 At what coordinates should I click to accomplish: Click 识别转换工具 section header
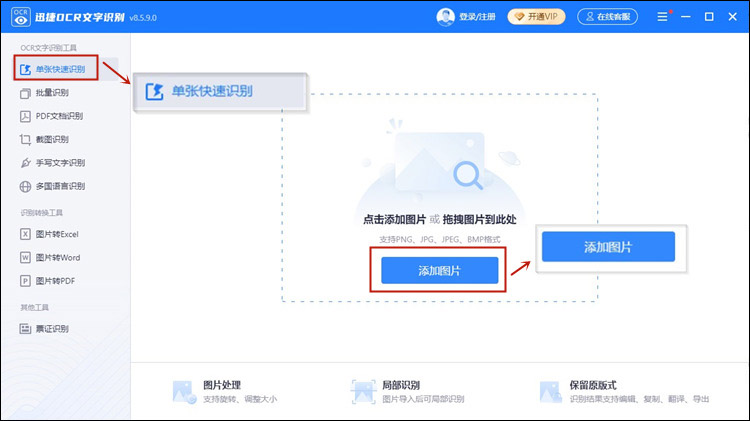(42, 212)
